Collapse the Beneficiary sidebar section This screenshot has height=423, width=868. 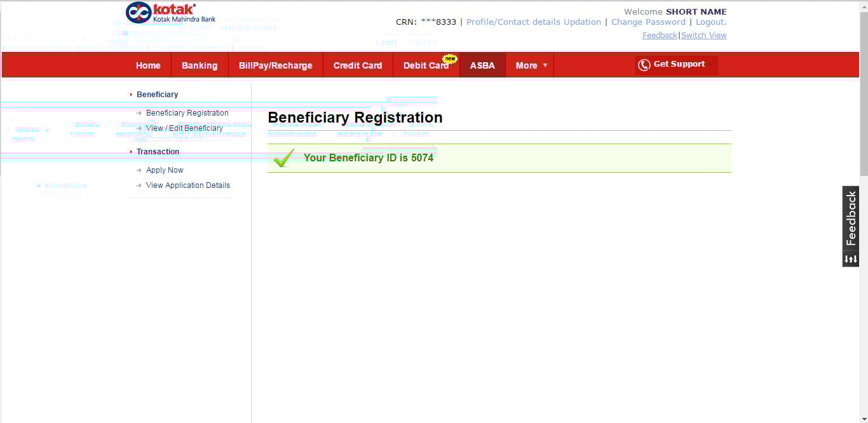[157, 95]
